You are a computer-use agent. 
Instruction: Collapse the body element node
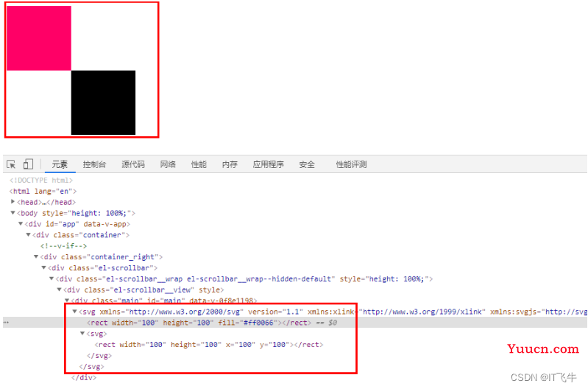tap(13, 213)
